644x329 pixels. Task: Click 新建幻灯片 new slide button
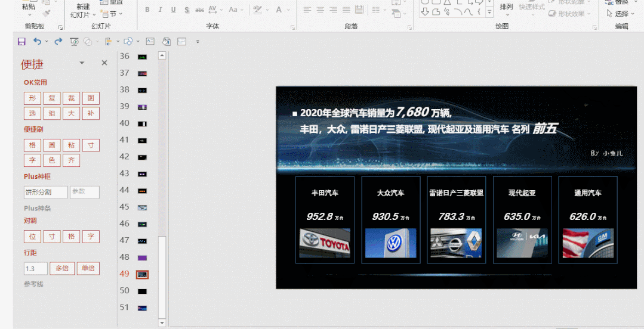point(82,11)
